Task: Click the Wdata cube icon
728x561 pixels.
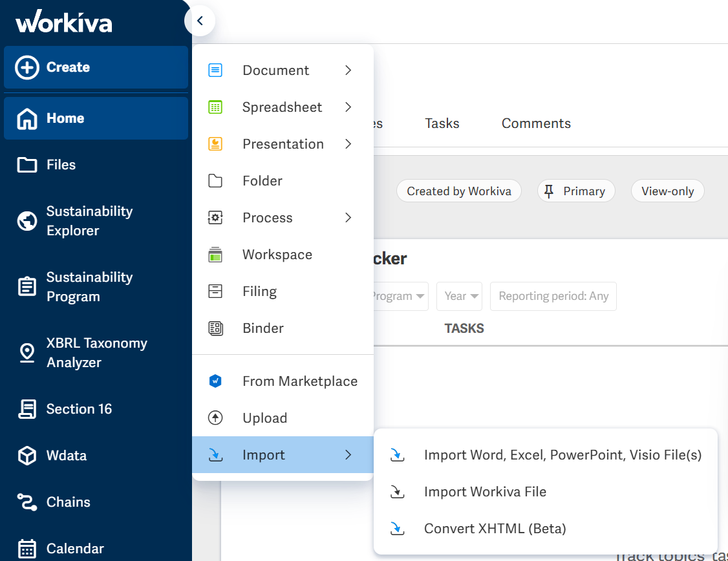Action: pos(27,455)
